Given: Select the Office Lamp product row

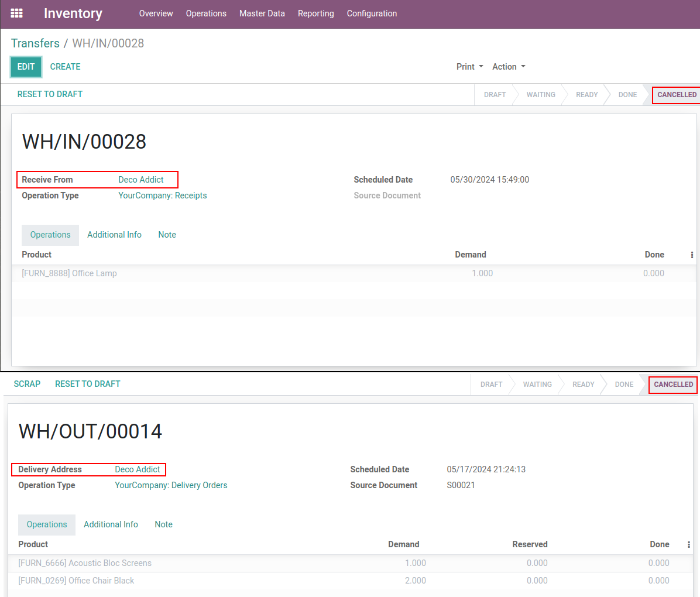Looking at the screenshot, I should point(69,273).
